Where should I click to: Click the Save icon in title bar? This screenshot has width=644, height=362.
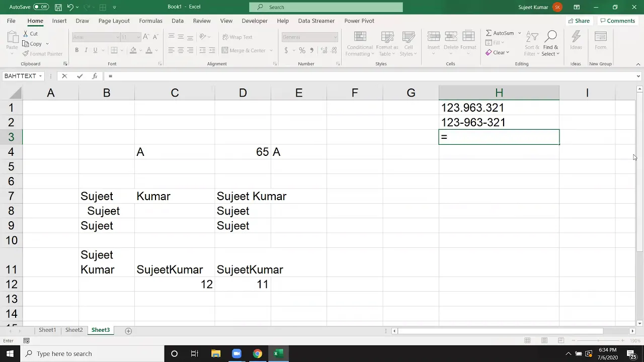(x=58, y=7)
